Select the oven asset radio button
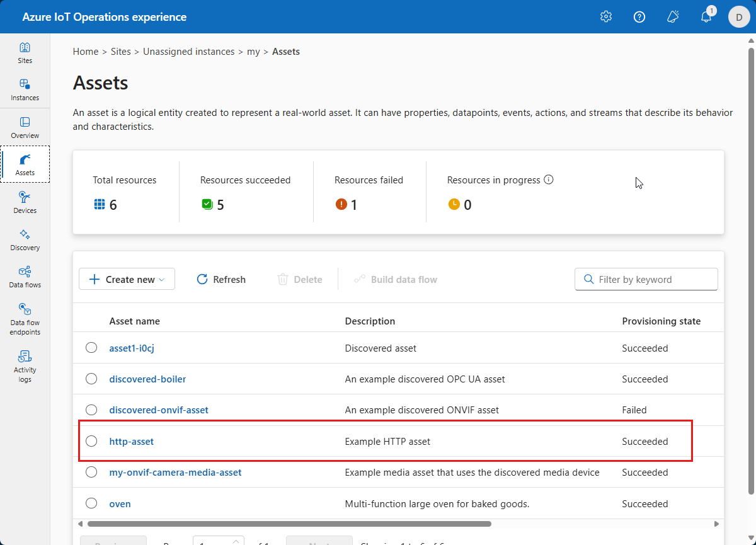This screenshot has height=545, width=756. point(91,503)
